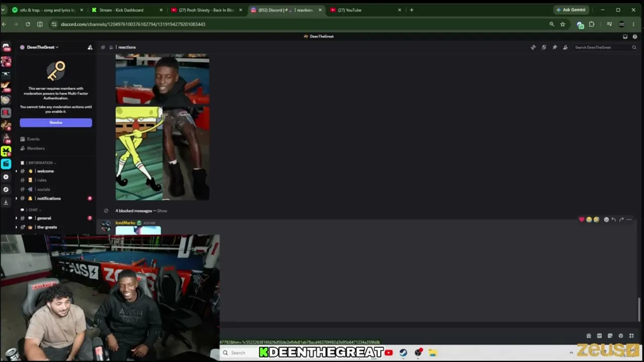Image resolution: width=644 pixels, height=362 pixels.
Task: Switch to the Pooh Shiesty YouTube tab
Action: pos(207,10)
